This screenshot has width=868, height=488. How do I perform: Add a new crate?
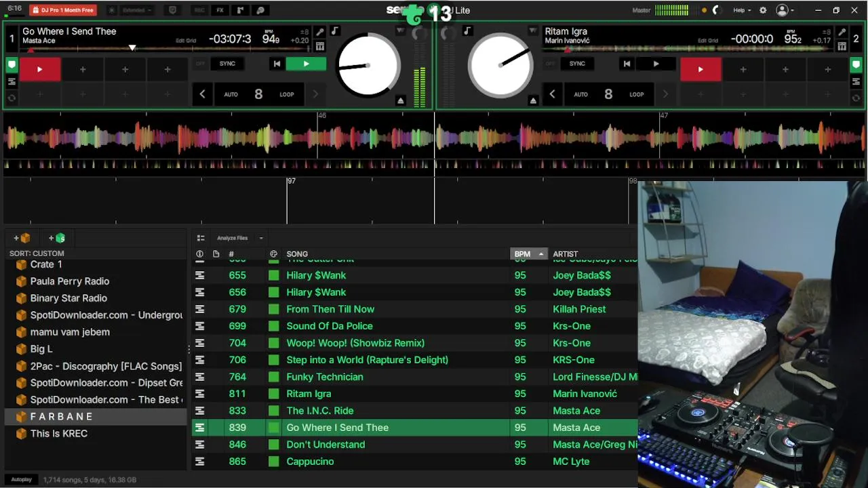(x=22, y=238)
